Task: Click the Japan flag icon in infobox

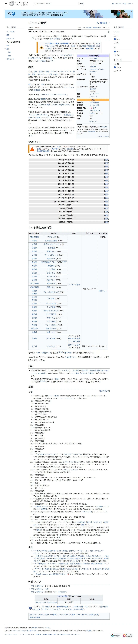Action: pos(91,108)
